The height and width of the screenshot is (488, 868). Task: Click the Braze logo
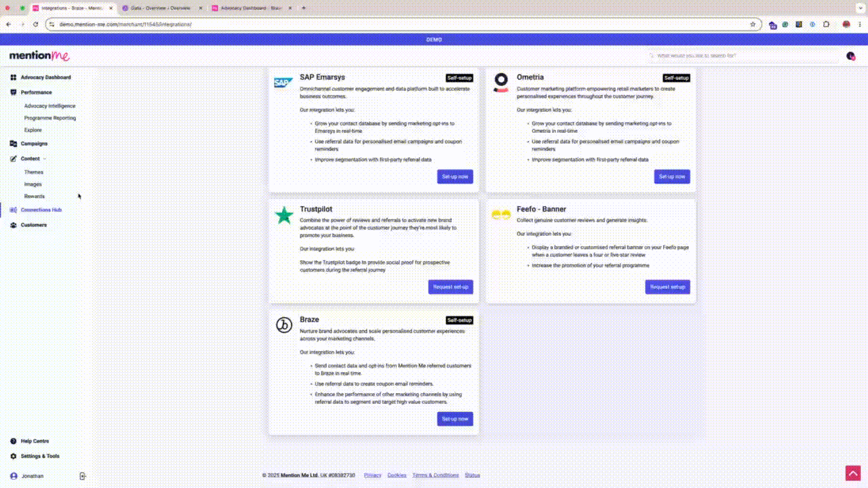[x=283, y=325]
